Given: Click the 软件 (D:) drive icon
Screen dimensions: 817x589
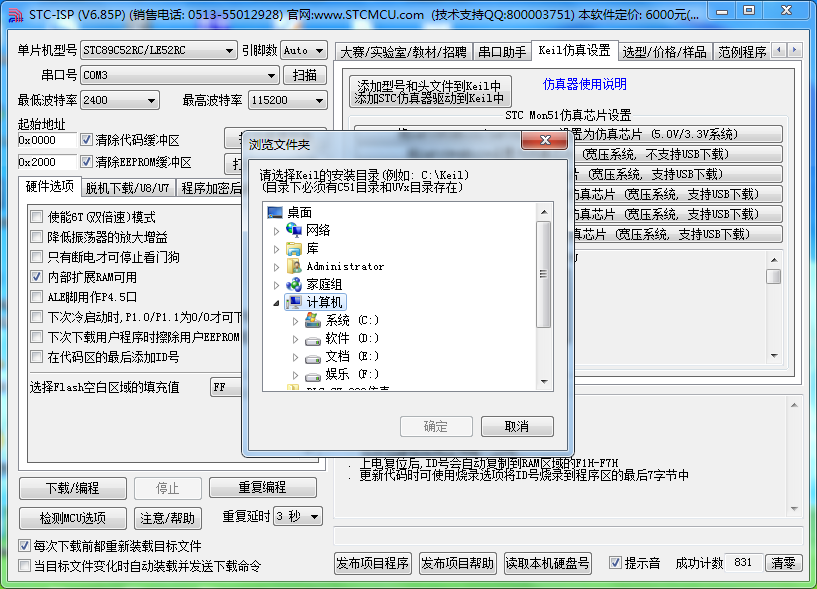Looking at the screenshot, I should tap(313, 339).
